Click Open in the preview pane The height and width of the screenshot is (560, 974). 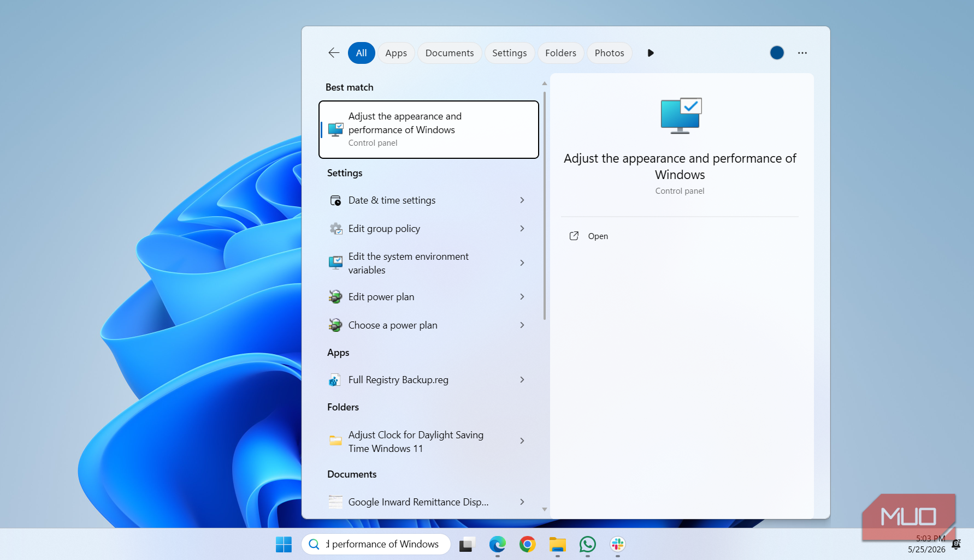(598, 236)
